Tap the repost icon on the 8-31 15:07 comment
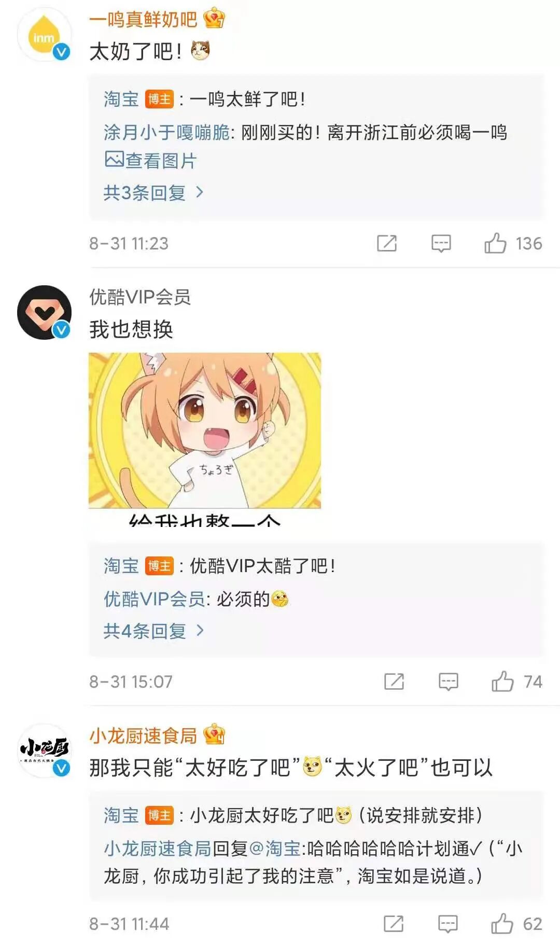The height and width of the screenshot is (945, 560). [x=394, y=682]
